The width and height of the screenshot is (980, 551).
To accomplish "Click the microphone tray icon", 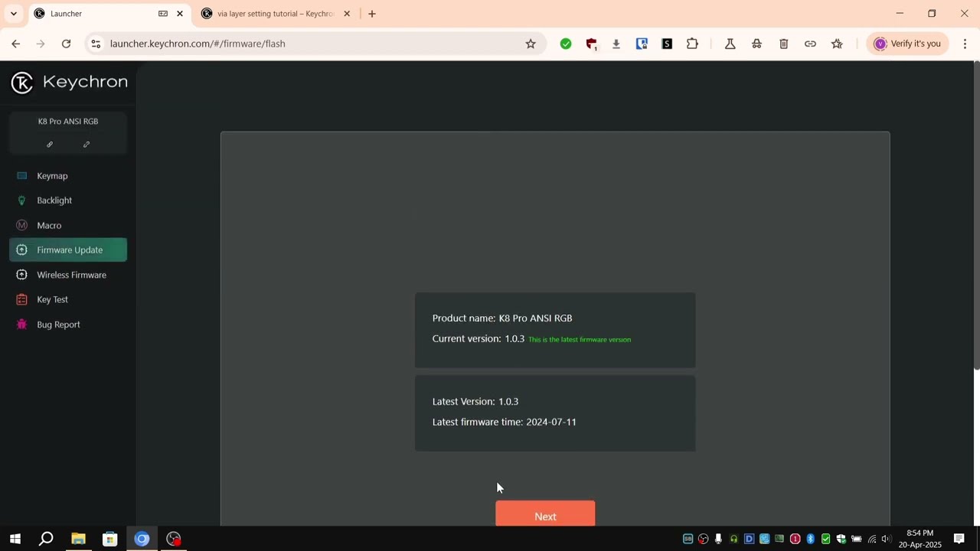I will click(x=718, y=539).
